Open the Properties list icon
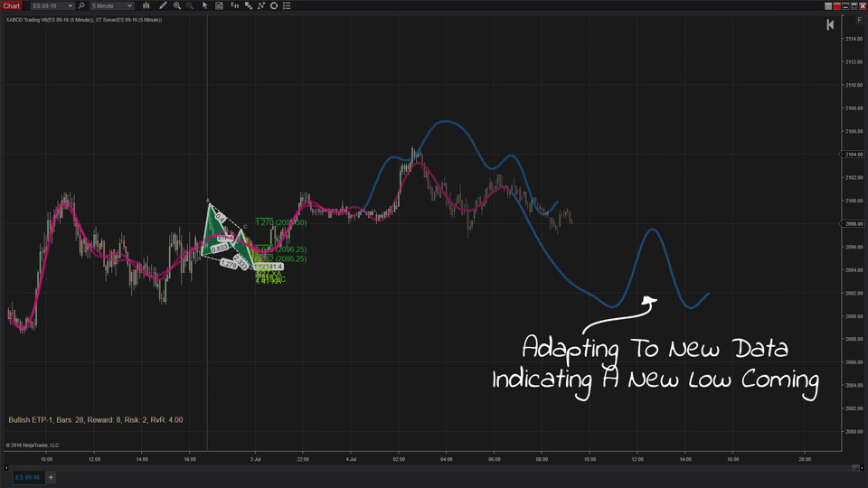 [287, 5]
